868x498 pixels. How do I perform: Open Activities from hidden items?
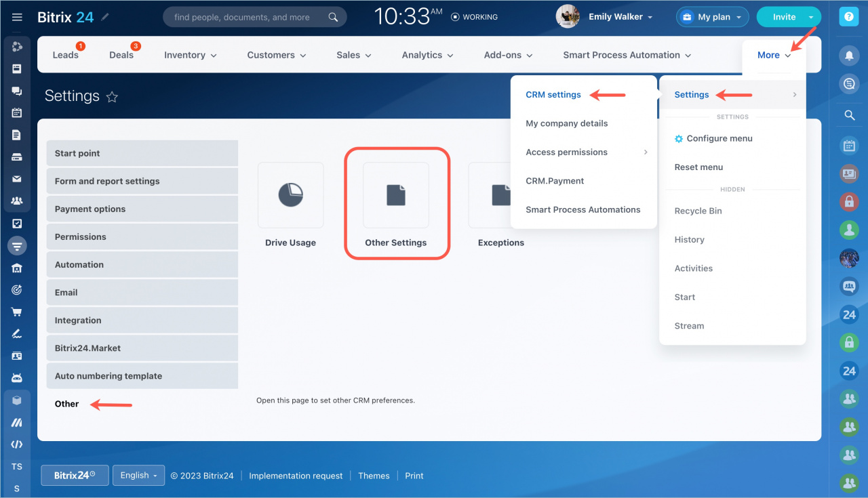point(693,268)
